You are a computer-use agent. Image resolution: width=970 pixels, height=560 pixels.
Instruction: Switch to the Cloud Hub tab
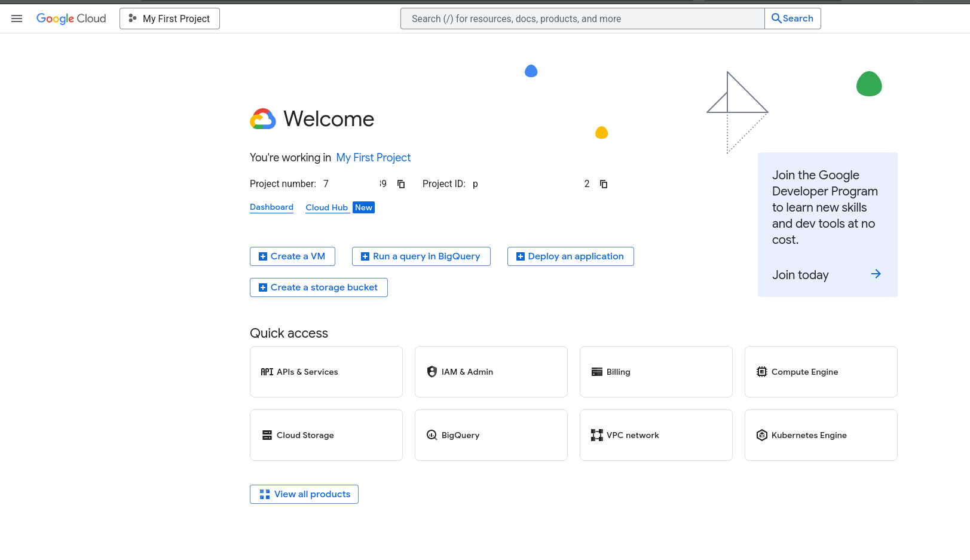pyautogui.click(x=326, y=208)
